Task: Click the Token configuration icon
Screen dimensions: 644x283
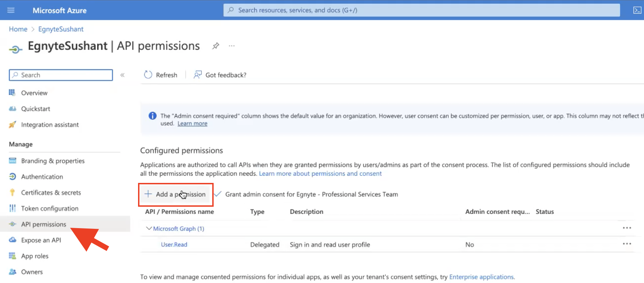Action: click(x=12, y=208)
